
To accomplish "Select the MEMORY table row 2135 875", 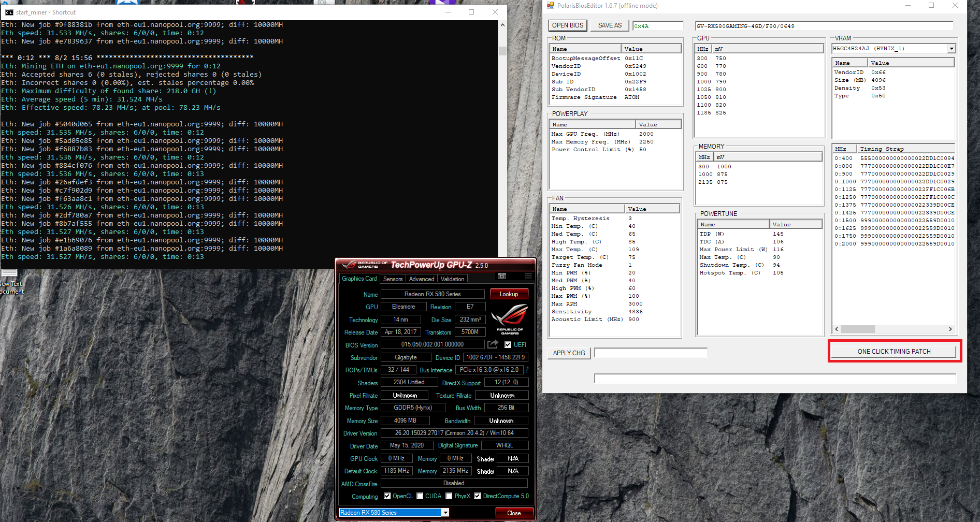I will click(x=759, y=182).
